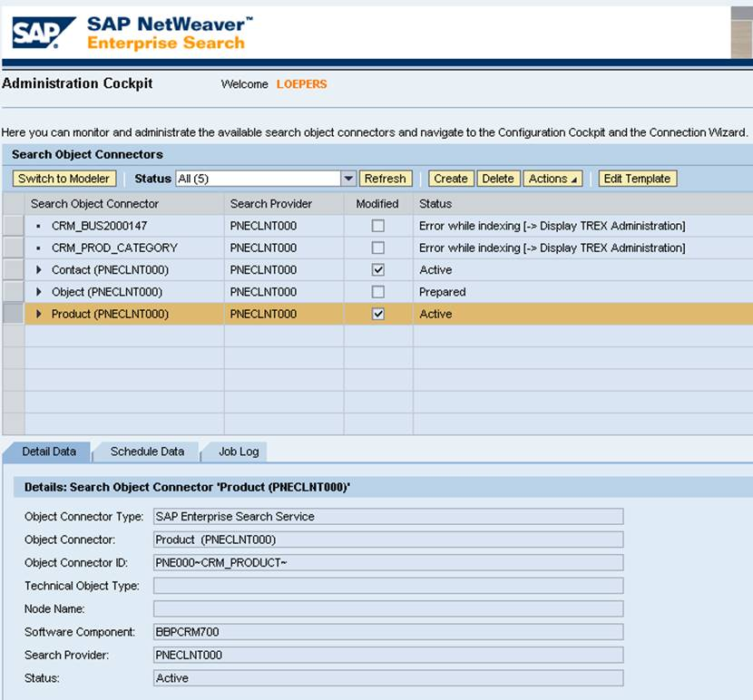Open the Status filter dropdown
The width and height of the screenshot is (753, 700).
click(x=348, y=179)
